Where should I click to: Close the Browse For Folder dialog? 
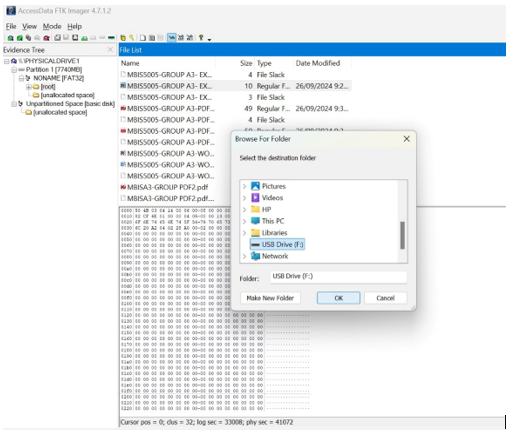(406, 139)
